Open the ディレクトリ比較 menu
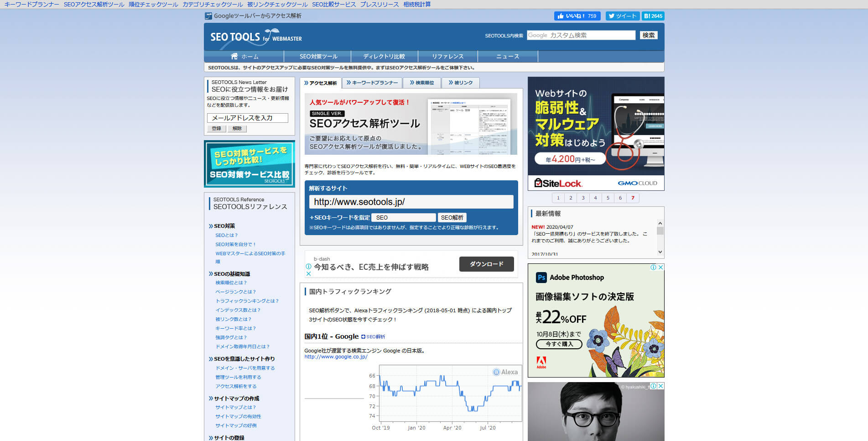 coord(384,57)
